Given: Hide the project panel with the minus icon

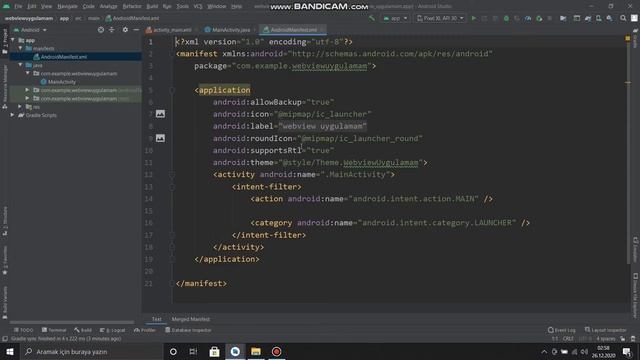Looking at the screenshot, I should click(136, 30).
